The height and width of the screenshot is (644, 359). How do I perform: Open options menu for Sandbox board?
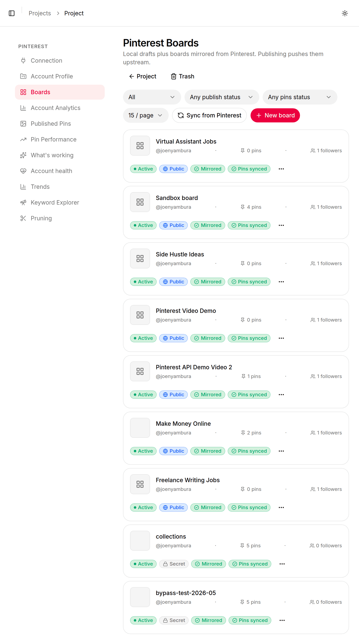point(281,225)
